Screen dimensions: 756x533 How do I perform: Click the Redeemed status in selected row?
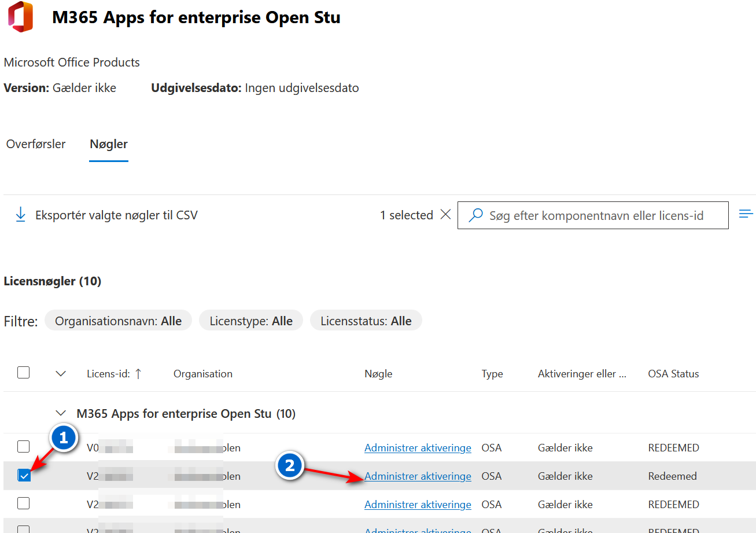[x=672, y=476]
